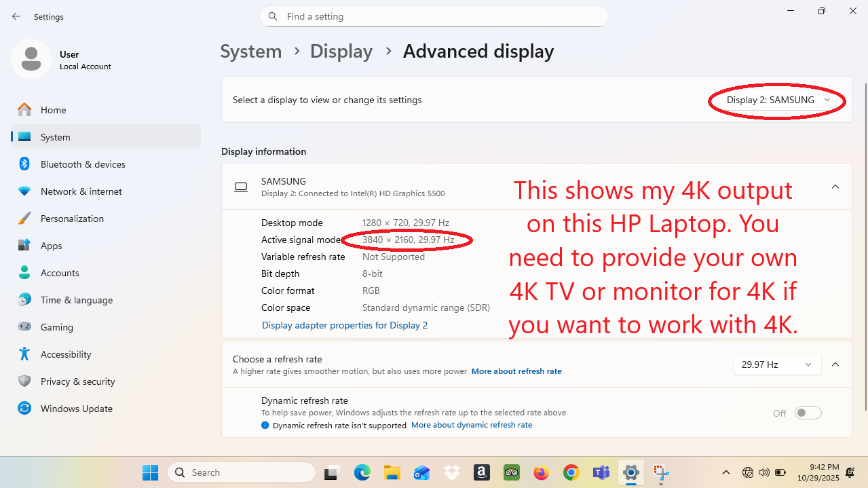Screen dimensions: 868x488
Task: Select Time & language in the sidebar
Action: click(x=76, y=300)
